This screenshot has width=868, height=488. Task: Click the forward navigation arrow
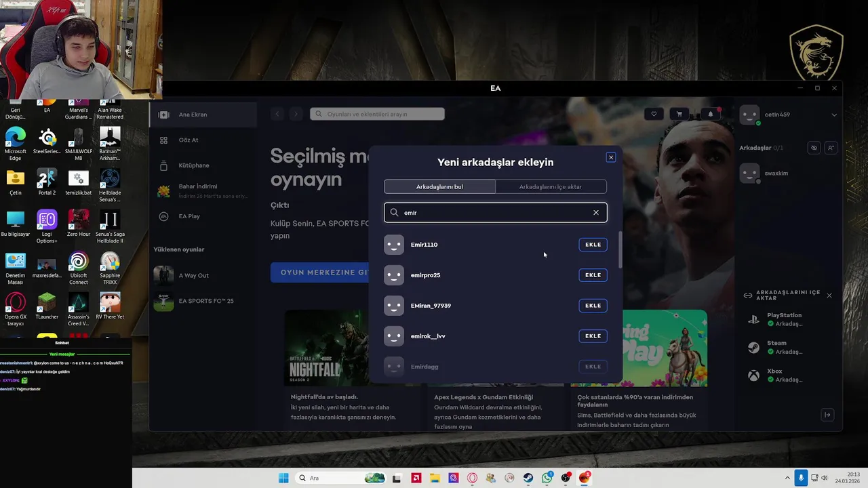(295, 114)
